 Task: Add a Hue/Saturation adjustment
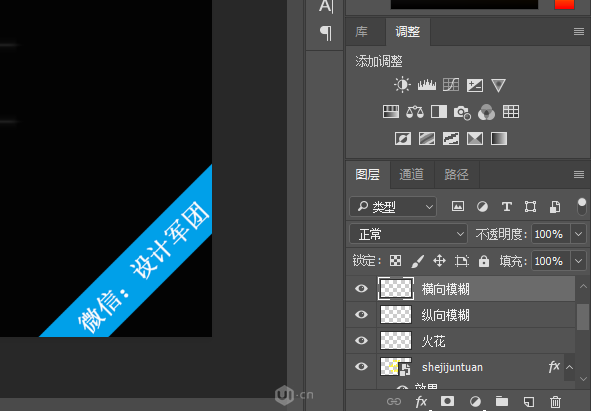point(391,112)
